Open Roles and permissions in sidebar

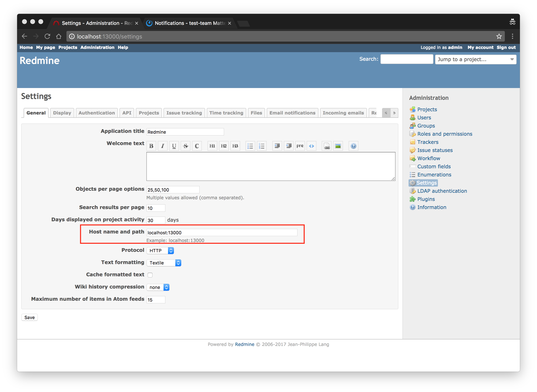444,134
